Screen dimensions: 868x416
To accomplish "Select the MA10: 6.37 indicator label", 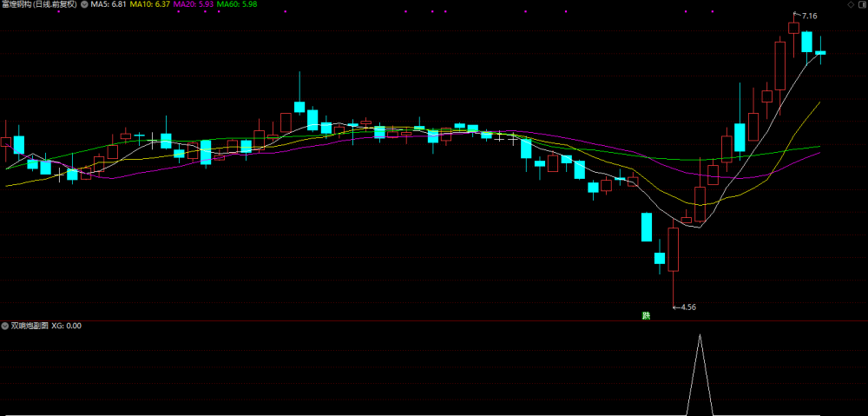I will 149,4.
